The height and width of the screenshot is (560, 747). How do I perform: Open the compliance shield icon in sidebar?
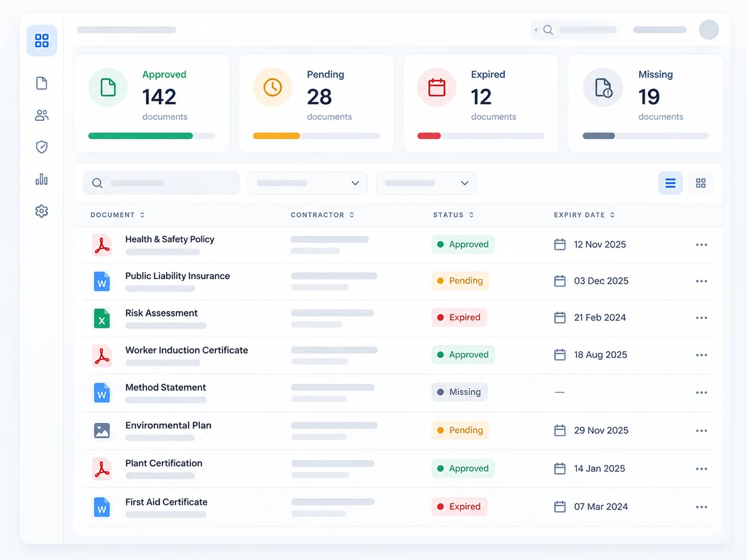(41, 147)
